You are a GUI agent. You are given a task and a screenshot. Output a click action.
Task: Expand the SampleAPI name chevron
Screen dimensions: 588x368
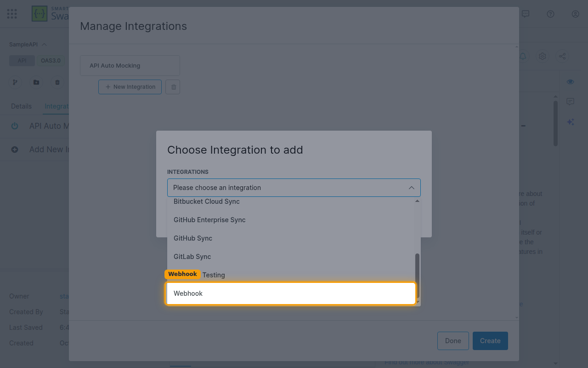[45, 45]
